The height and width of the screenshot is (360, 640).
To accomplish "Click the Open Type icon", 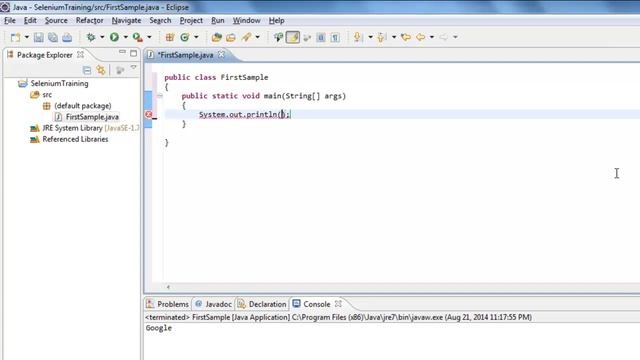I will [216, 38].
